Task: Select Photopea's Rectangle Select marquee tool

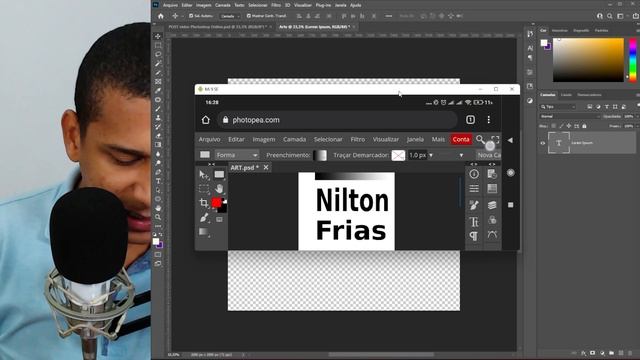Action: 204,189
